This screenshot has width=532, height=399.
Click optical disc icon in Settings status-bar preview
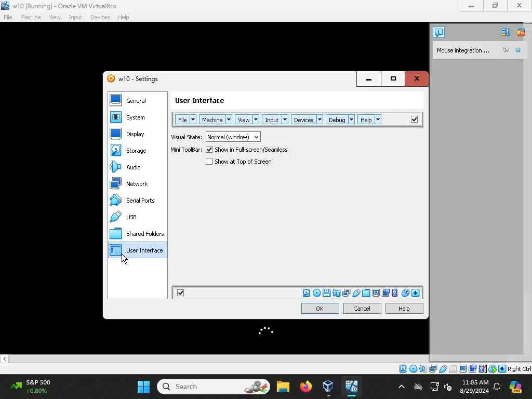click(x=316, y=293)
